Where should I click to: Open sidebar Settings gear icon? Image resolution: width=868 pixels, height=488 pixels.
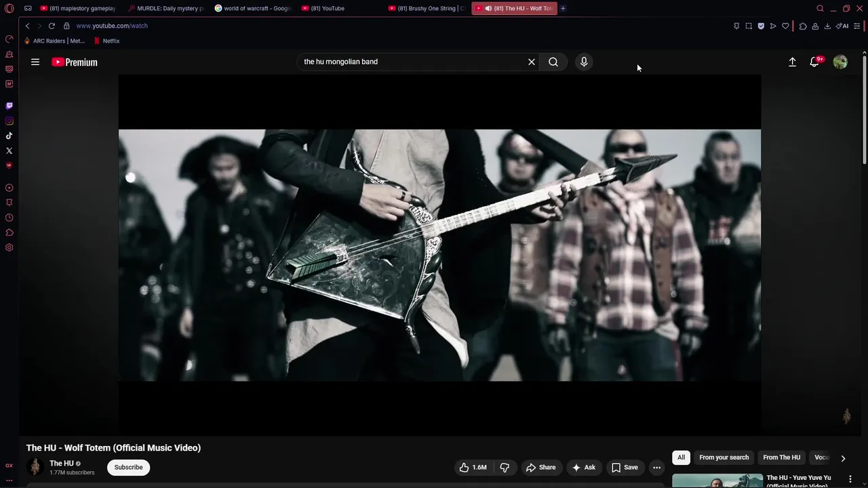coord(9,247)
